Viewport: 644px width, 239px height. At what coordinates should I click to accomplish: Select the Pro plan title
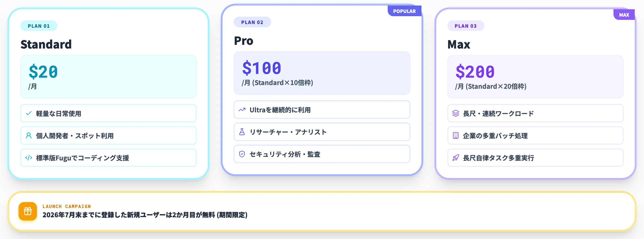click(x=244, y=41)
